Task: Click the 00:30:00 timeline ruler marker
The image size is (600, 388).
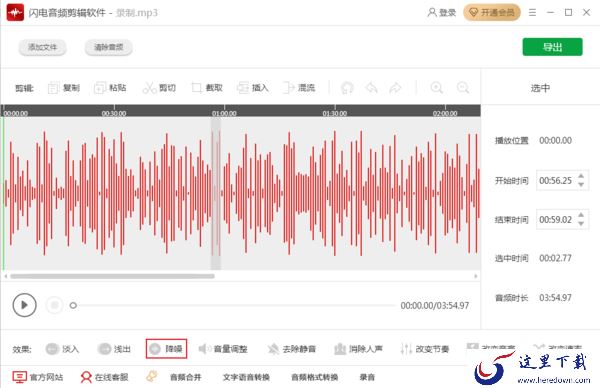Action: [x=114, y=114]
